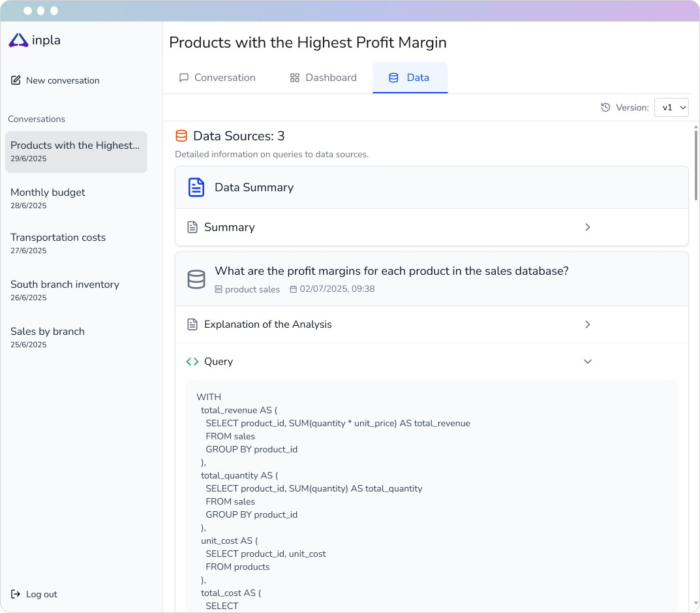700x613 pixels.
Task: Open the Version v1 dropdown
Action: point(671,107)
